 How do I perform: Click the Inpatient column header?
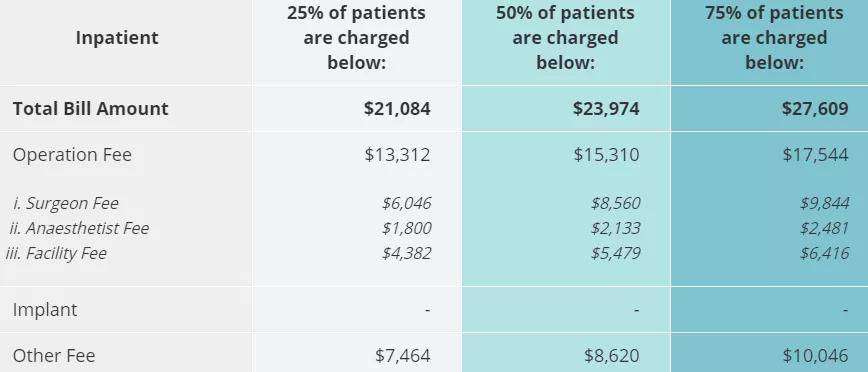click(117, 38)
